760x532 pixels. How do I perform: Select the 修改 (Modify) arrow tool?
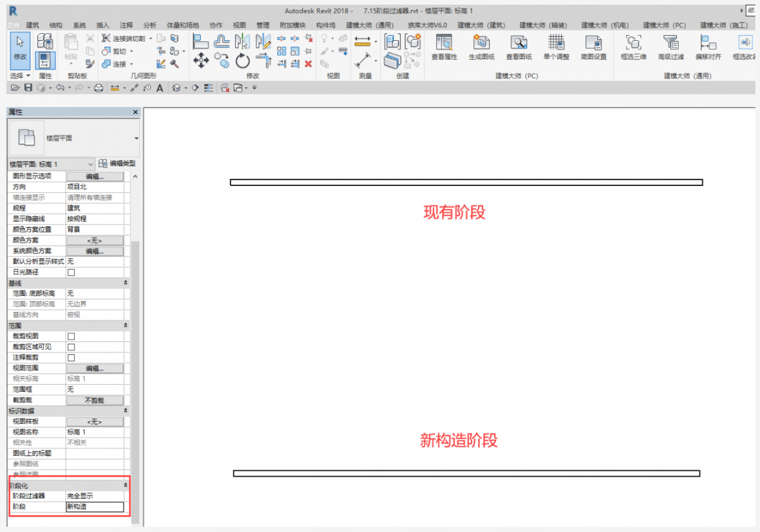(20, 47)
